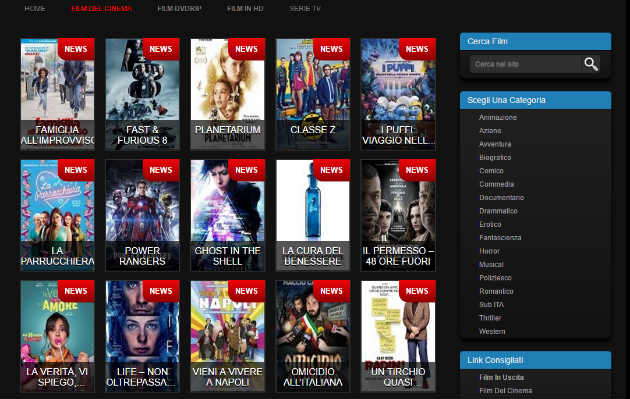Screen dimensions: 630x399
Task: Open the Fast & Furious 8 poster
Action: (142, 94)
